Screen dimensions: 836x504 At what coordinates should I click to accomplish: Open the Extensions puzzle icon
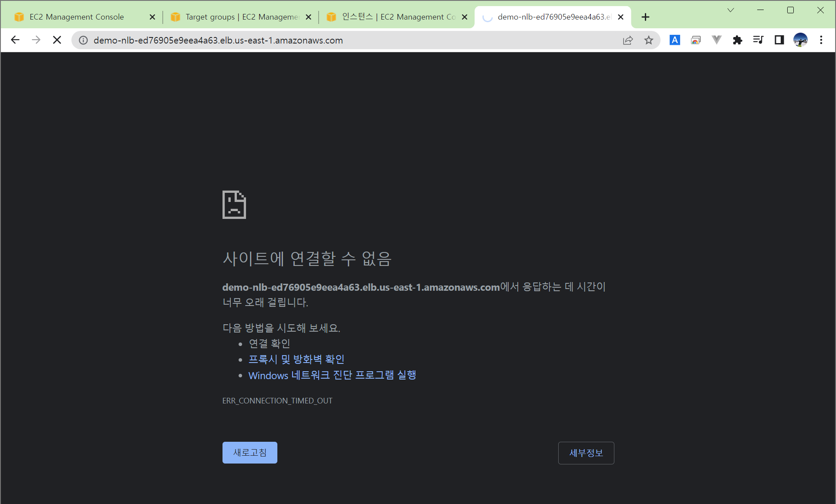pyautogui.click(x=737, y=40)
